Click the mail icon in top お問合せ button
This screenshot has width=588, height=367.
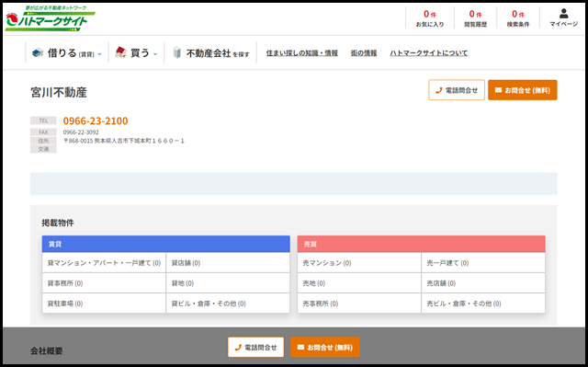(x=498, y=90)
